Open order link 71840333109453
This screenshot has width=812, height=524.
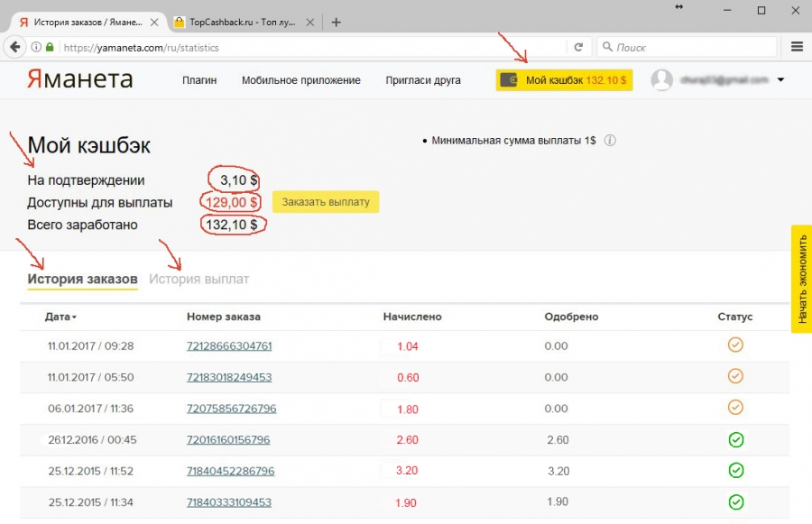(229, 502)
